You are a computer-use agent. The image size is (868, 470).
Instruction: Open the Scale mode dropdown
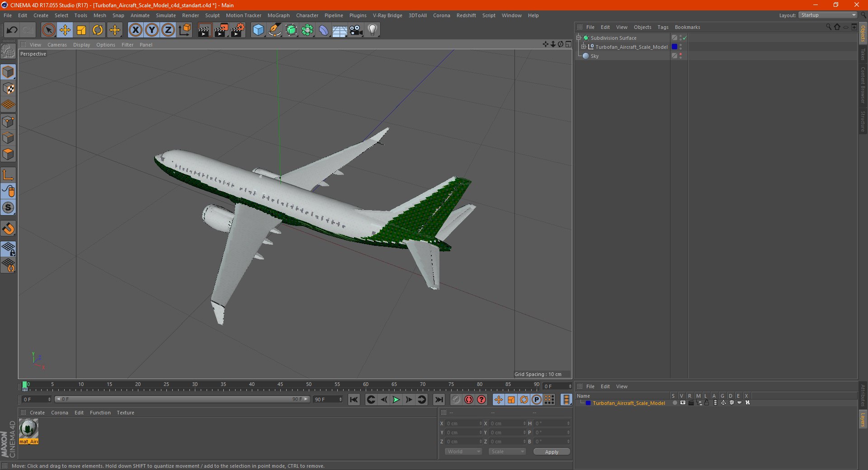click(x=507, y=451)
